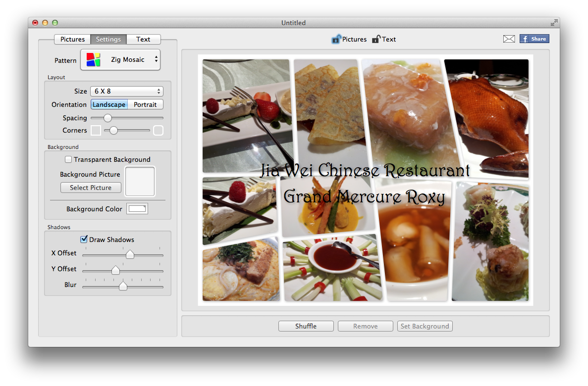Select Portrait orientation
Image resolution: width=588 pixels, height=386 pixels.
tap(145, 104)
